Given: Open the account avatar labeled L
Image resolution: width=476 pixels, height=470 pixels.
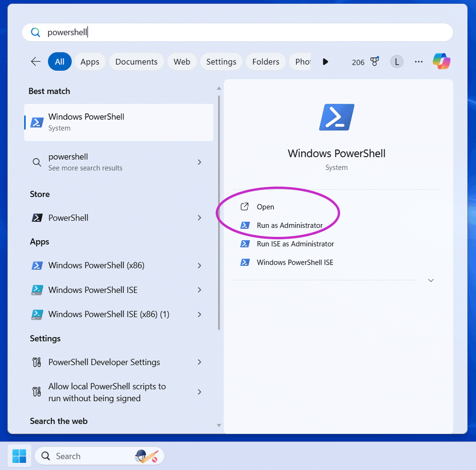Looking at the screenshot, I should [397, 62].
